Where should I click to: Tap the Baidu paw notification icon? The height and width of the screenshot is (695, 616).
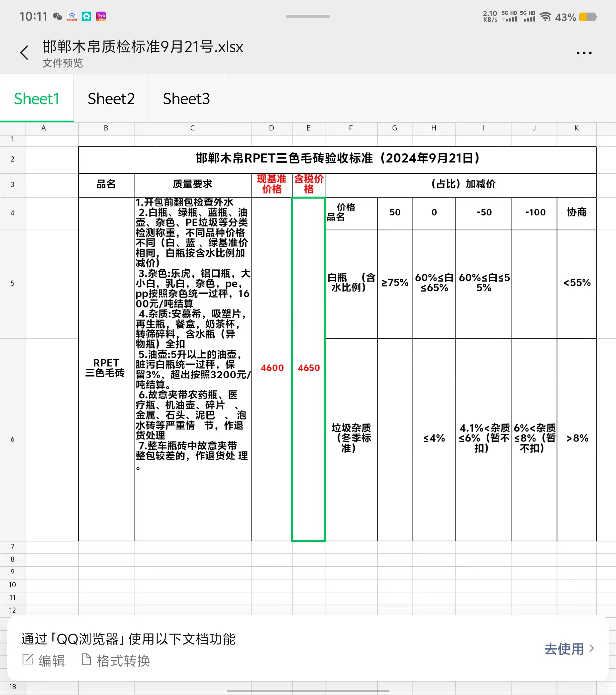pos(72,16)
